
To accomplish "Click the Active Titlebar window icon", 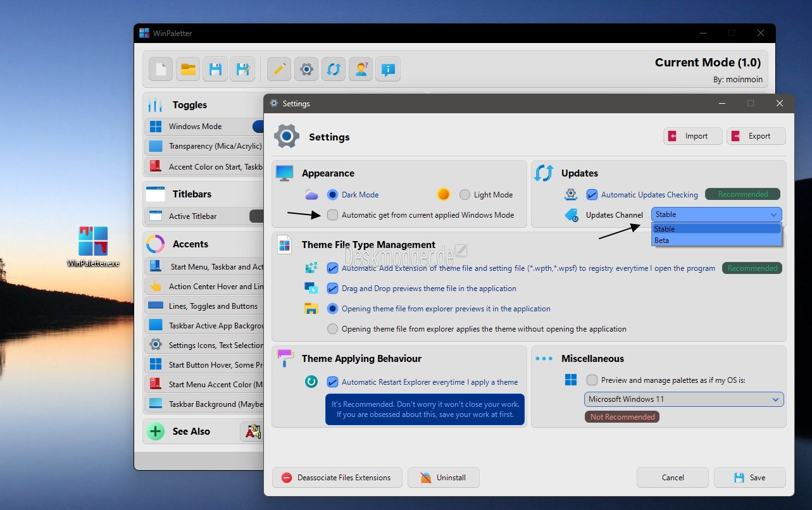I will tap(156, 216).
